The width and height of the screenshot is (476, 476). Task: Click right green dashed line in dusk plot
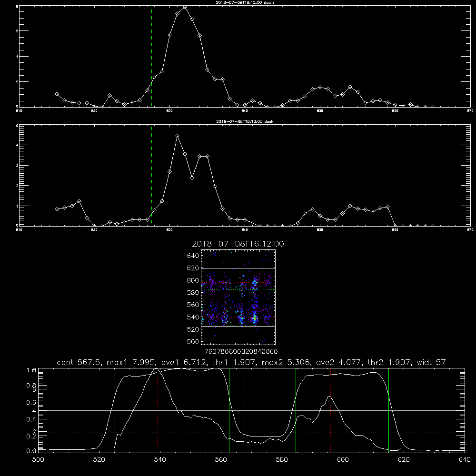coord(263,175)
